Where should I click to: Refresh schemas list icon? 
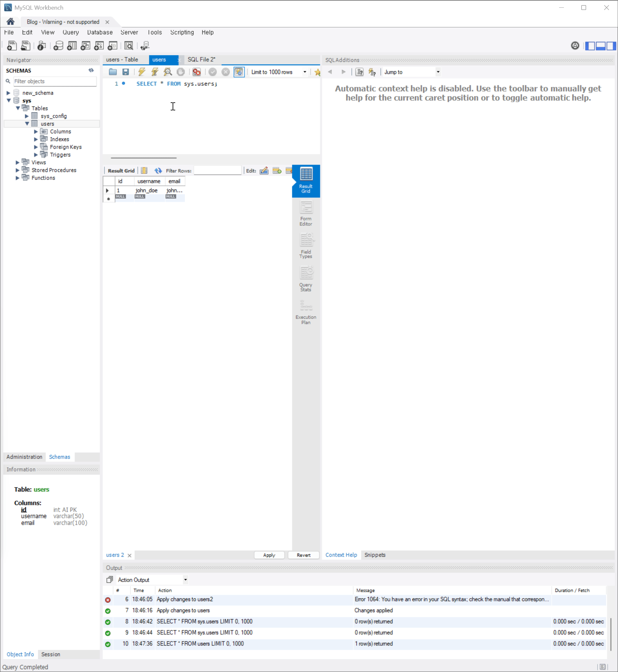click(91, 70)
